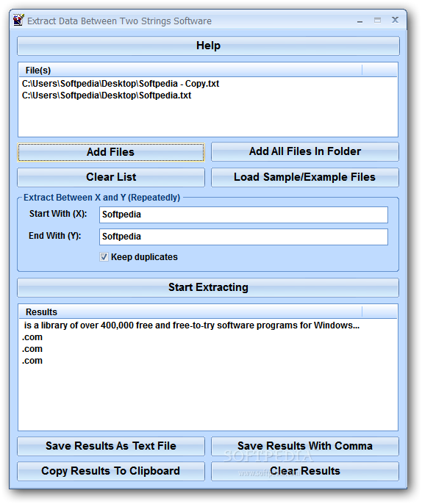
Task: Click Add All Files In Folder
Action: pyautogui.click(x=304, y=151)
